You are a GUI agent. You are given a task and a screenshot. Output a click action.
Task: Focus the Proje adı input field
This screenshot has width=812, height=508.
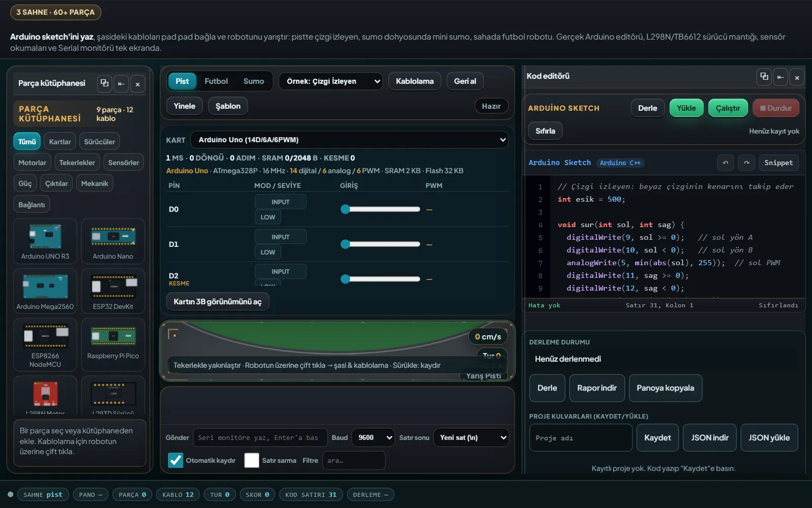click(x=581, y=438)
